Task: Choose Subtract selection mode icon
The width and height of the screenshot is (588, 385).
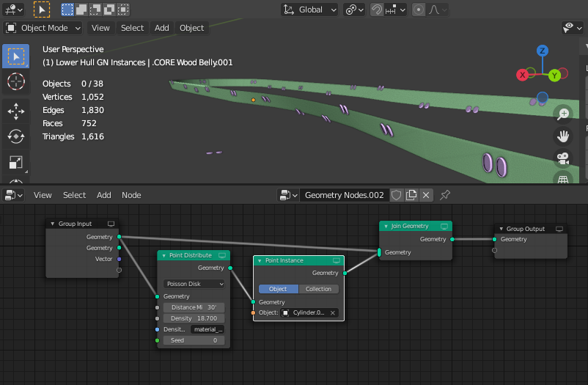Action: pos(95,10)
